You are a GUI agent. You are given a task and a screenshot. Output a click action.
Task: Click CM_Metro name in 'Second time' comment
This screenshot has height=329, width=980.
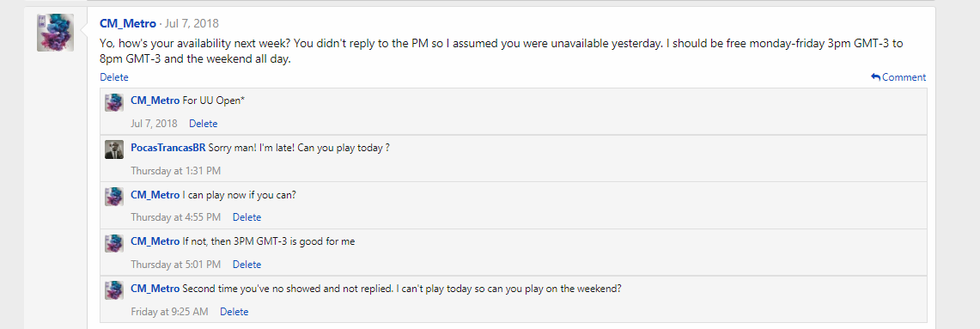click(x=155, y=289)
